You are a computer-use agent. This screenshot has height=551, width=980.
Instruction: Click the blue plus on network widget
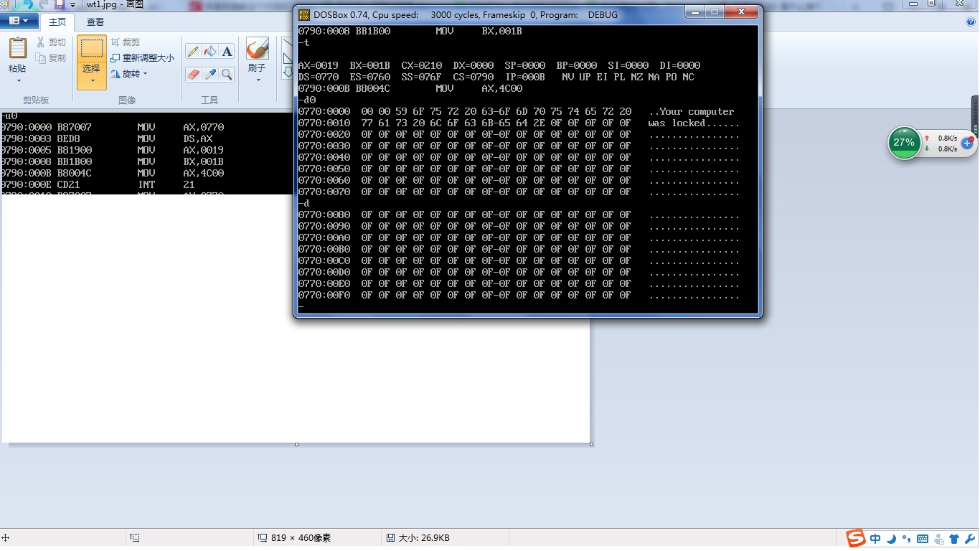pos(966,143)
